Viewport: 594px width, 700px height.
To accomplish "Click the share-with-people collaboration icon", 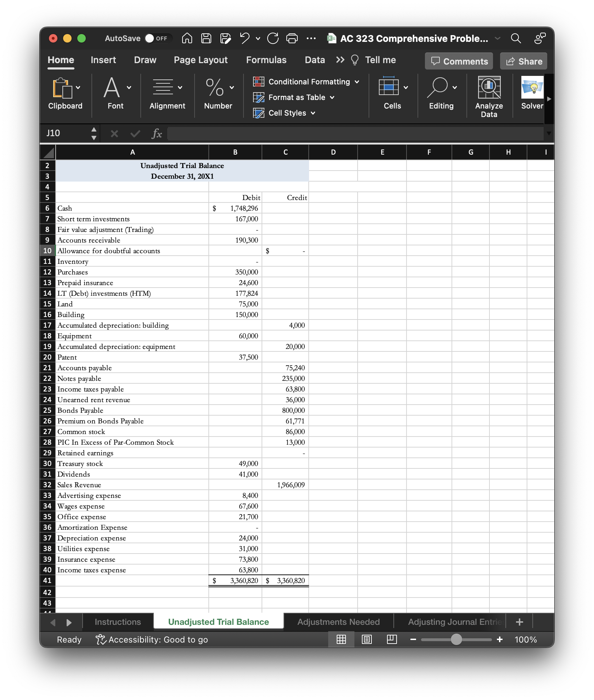I will (540, 38).
